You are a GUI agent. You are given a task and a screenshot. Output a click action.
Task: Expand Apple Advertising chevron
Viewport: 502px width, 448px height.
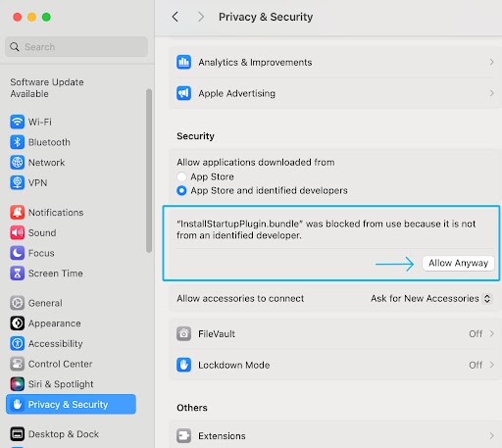pyautogui.click(x=491, y=93)
